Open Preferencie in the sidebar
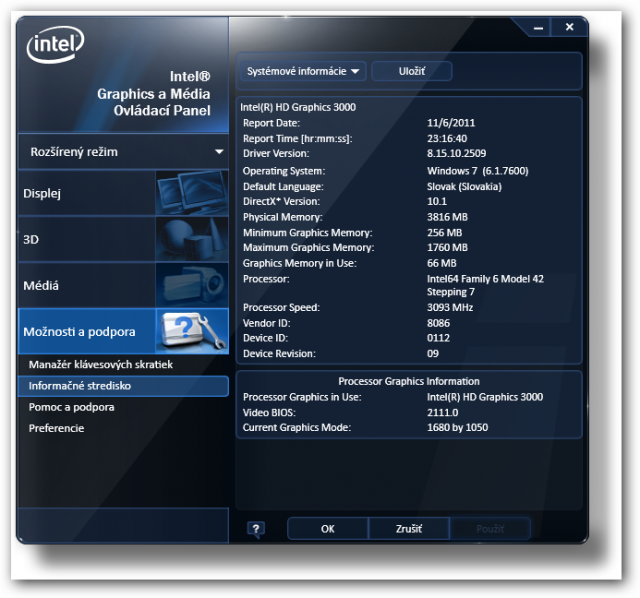 point(56,428)
